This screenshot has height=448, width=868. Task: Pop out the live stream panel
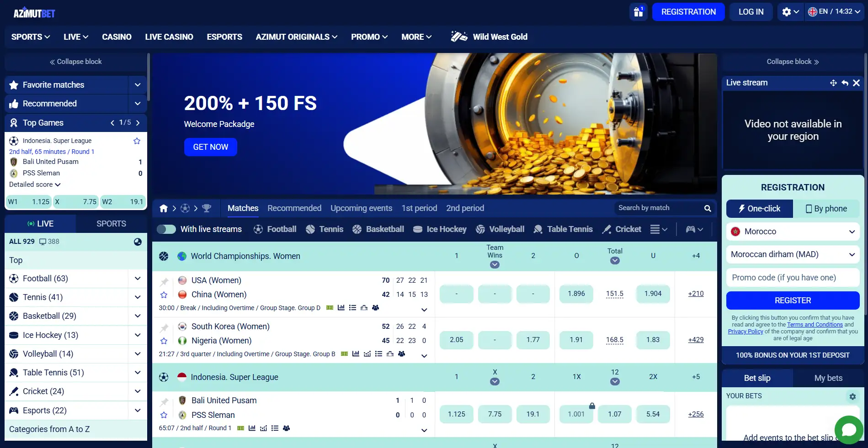pyautogui.click(x=845, y=83)
